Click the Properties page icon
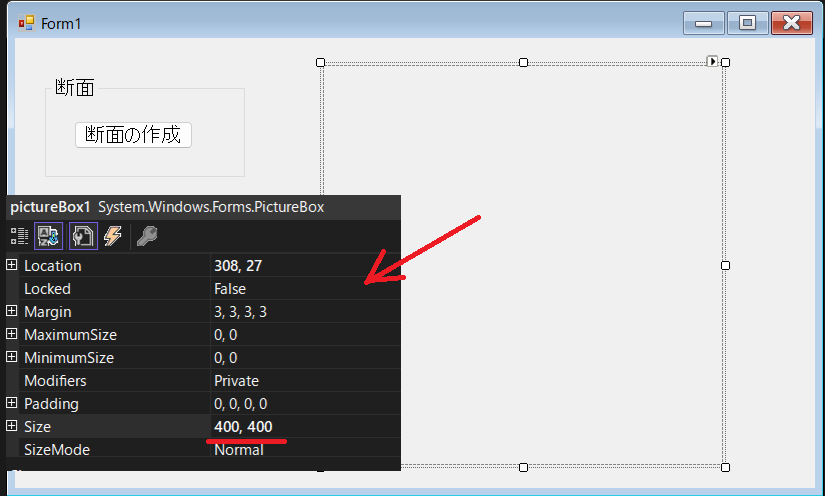Screen dimensions: 825x496 [83, 236]
